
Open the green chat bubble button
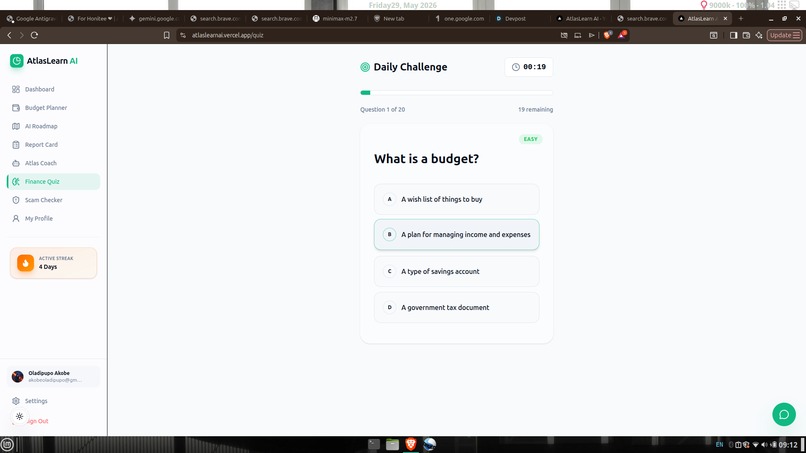coord(784,414)
